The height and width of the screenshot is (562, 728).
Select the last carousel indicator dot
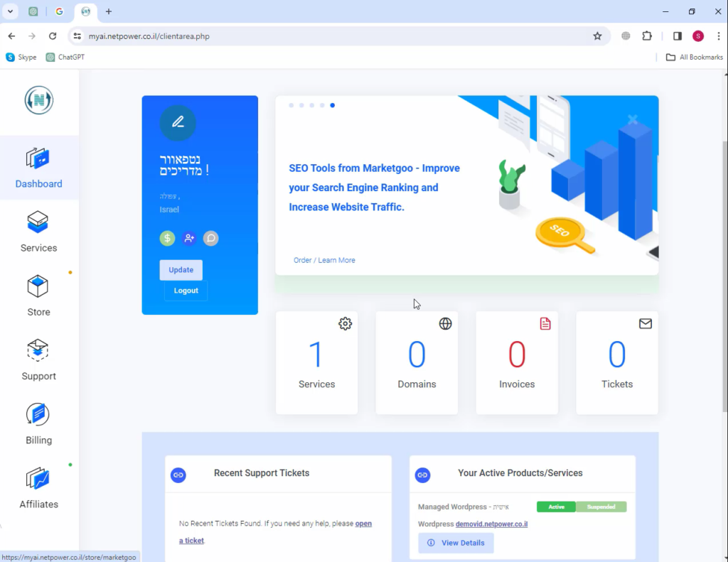coord(332,104)
